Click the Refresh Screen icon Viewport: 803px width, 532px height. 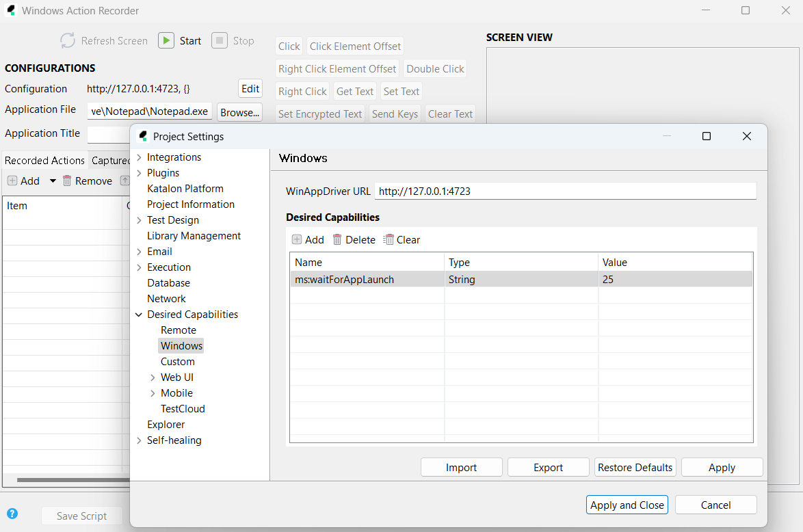(68, 40)
